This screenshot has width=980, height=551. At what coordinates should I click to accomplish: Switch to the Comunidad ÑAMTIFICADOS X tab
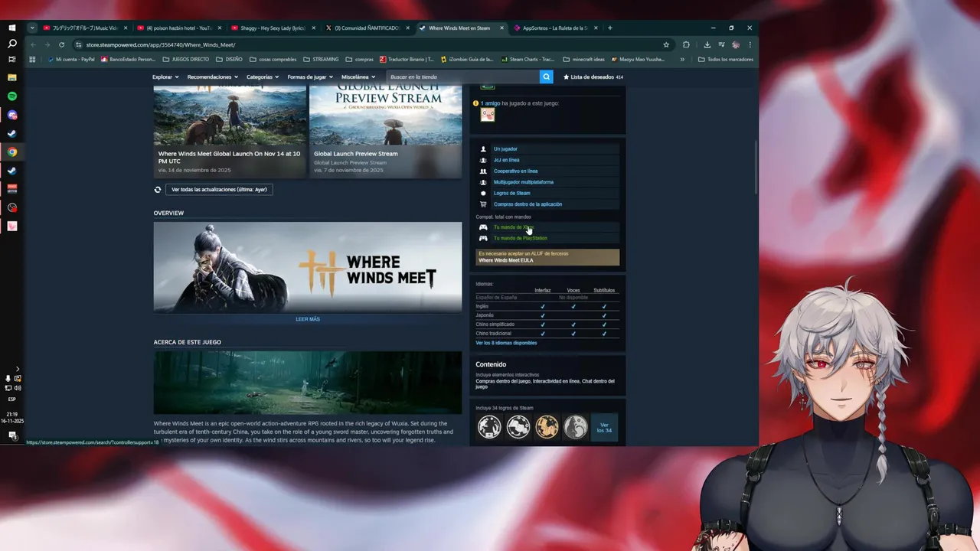(x=367, y=28)
